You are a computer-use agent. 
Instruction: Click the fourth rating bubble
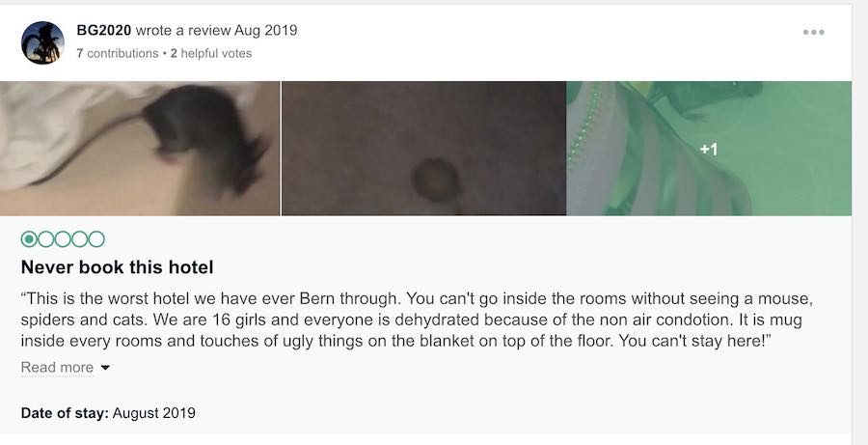tap(80, 238)
